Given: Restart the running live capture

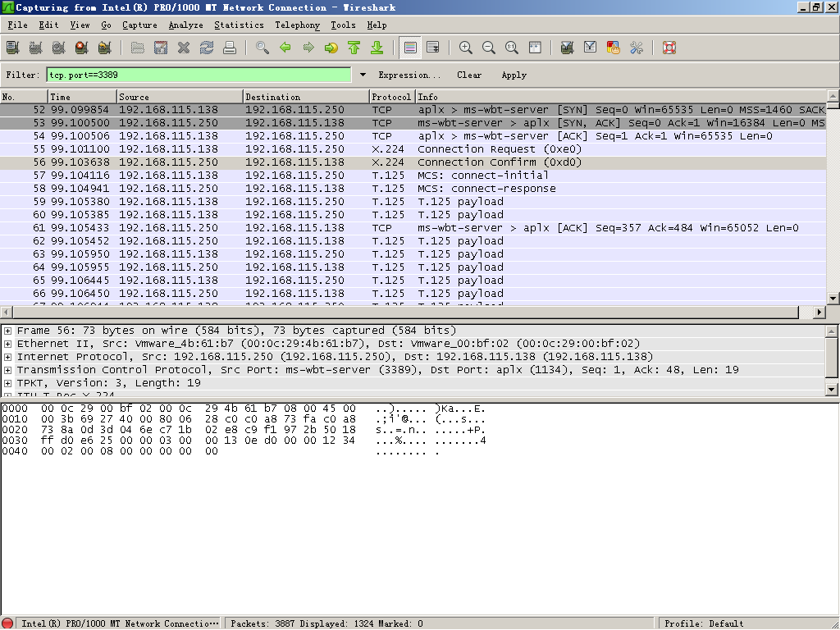Looking at the screenshot, I should click(105, 48).
